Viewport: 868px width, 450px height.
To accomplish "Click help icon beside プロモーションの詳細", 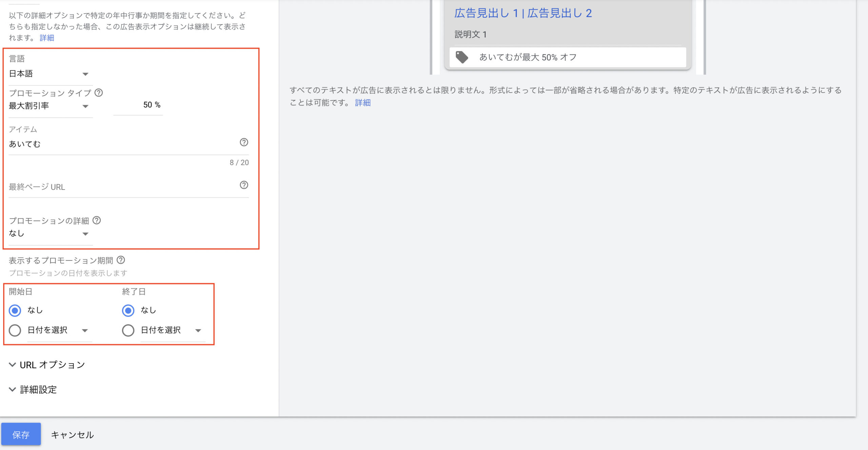I will click(x=97, y=220).
